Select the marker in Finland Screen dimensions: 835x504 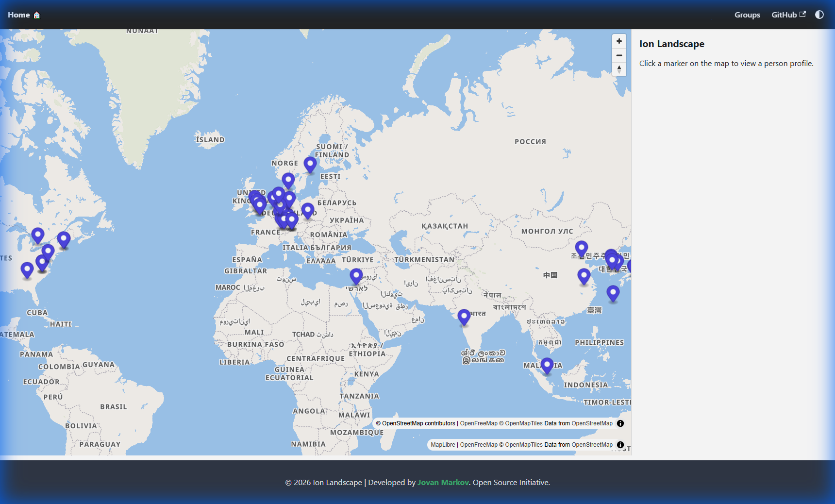pyautogui.click(x=310, y=164)
